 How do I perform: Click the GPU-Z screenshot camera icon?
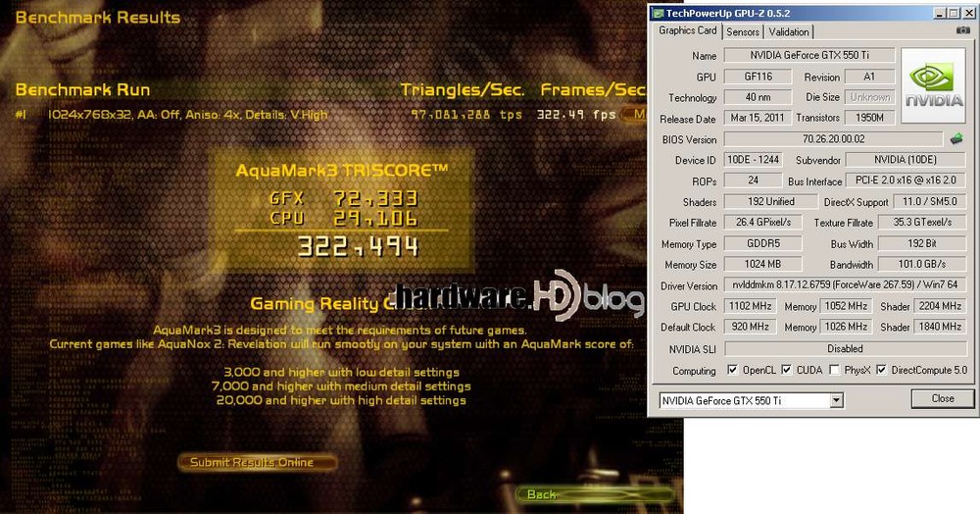963,30
